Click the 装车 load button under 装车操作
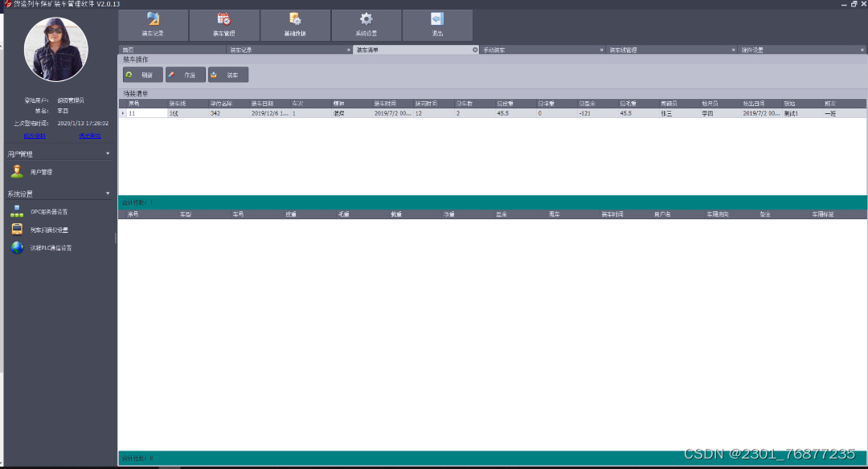This screenshot has height=469, width=868. pyautogui.click(x=228, y=75)
